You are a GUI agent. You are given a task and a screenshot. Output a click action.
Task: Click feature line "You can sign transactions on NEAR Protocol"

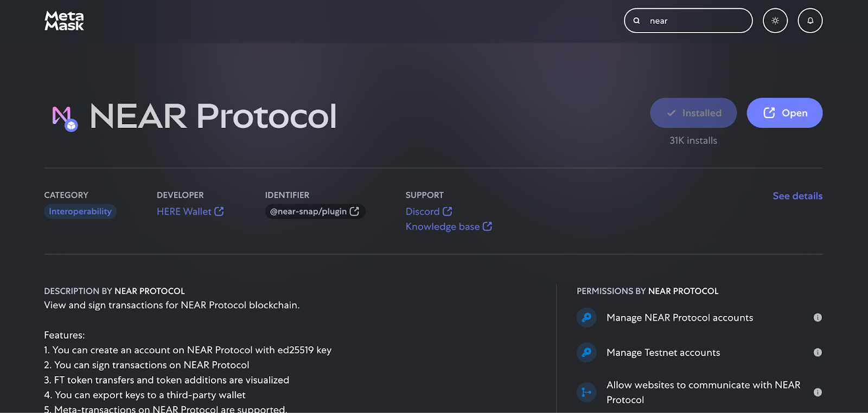click(x=146, y=365)
